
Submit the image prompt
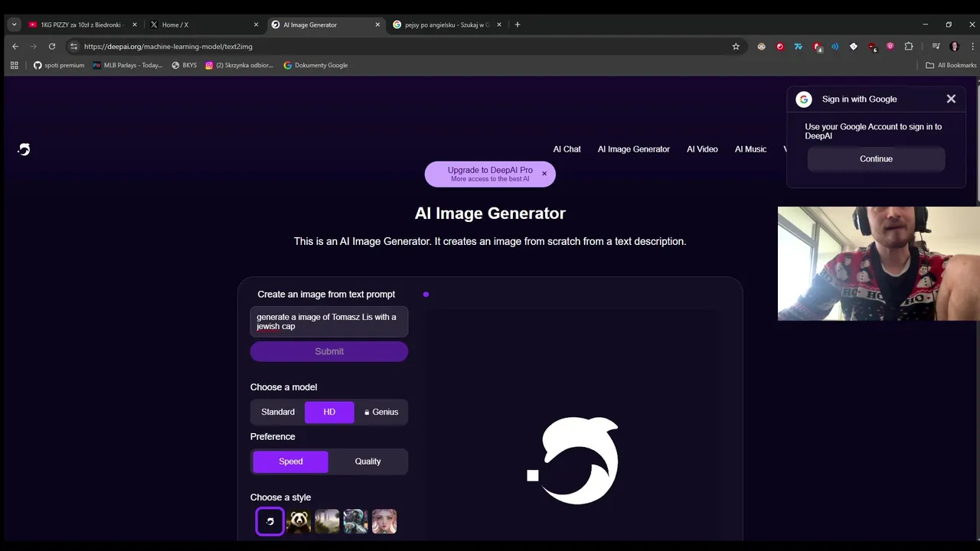329,351
